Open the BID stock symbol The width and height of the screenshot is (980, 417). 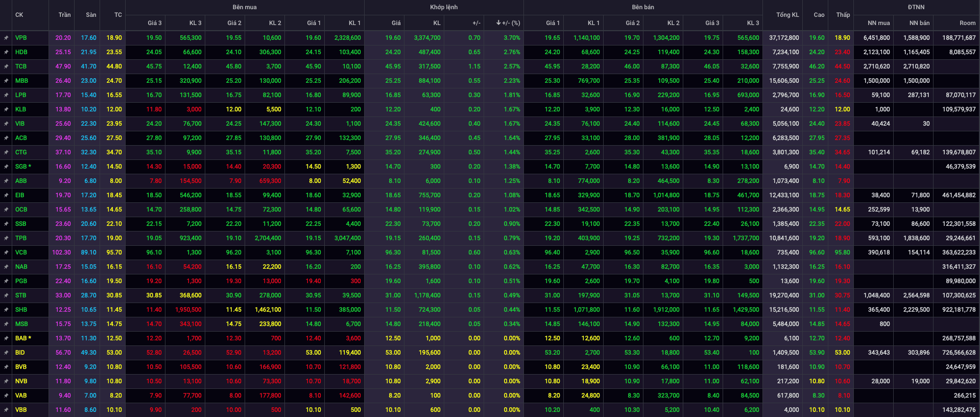click(x=20, y=353)
